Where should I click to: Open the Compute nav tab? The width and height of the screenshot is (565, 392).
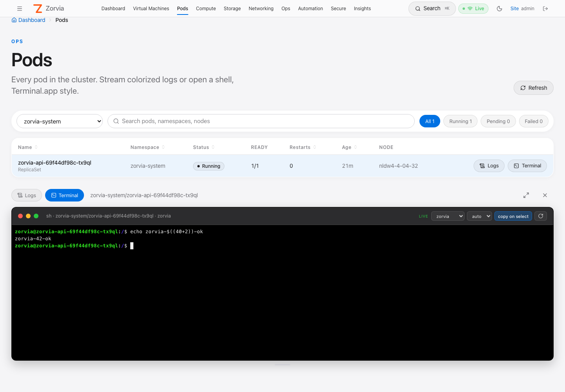[x=206, y=9]
